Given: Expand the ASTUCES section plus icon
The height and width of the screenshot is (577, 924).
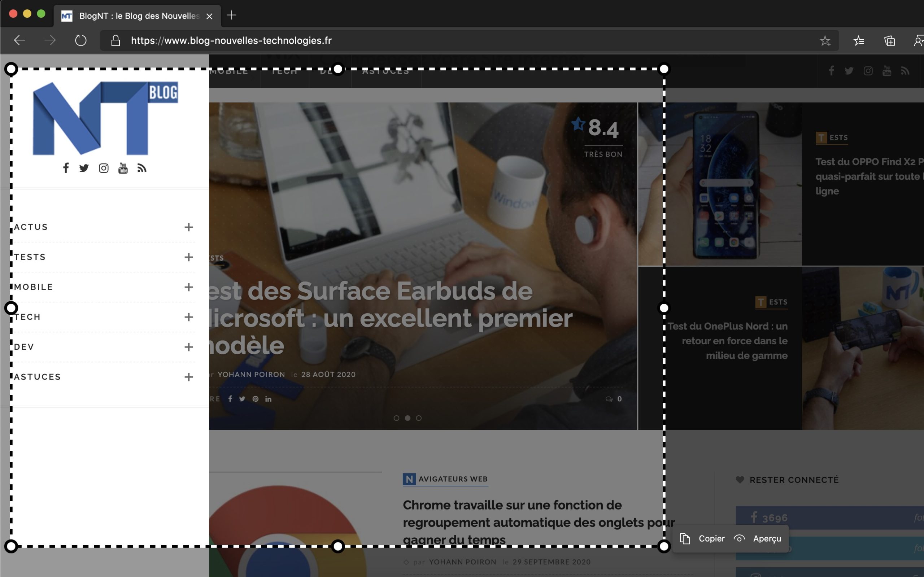Looking at the screenshot, I should click(x=188, y=377).
